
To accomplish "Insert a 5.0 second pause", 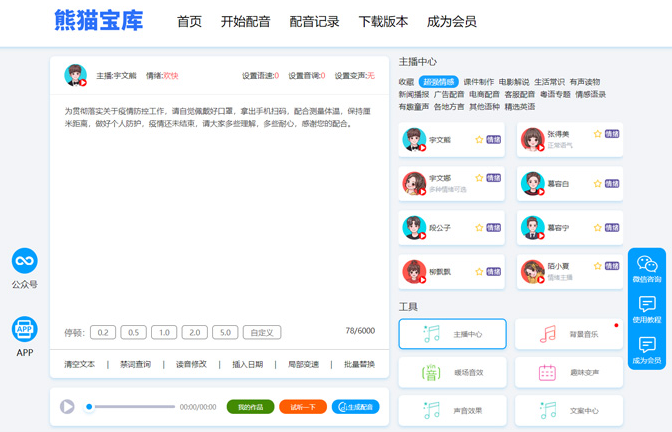I will 225,332.
